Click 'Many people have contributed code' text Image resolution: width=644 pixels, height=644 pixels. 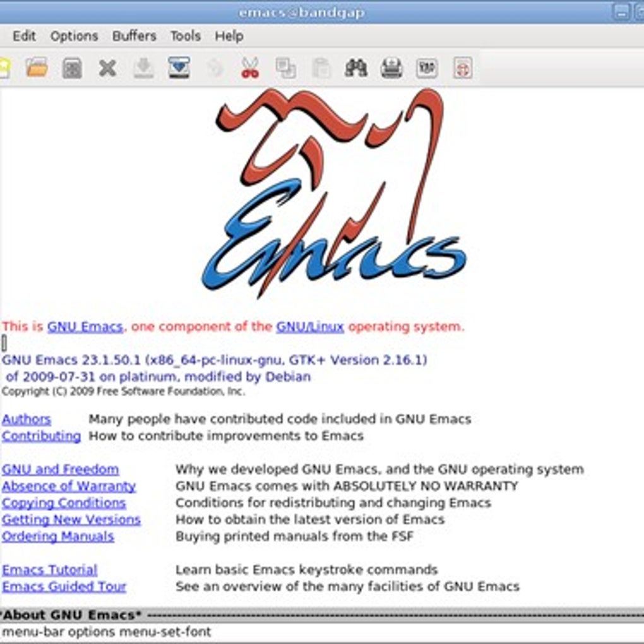280,419
